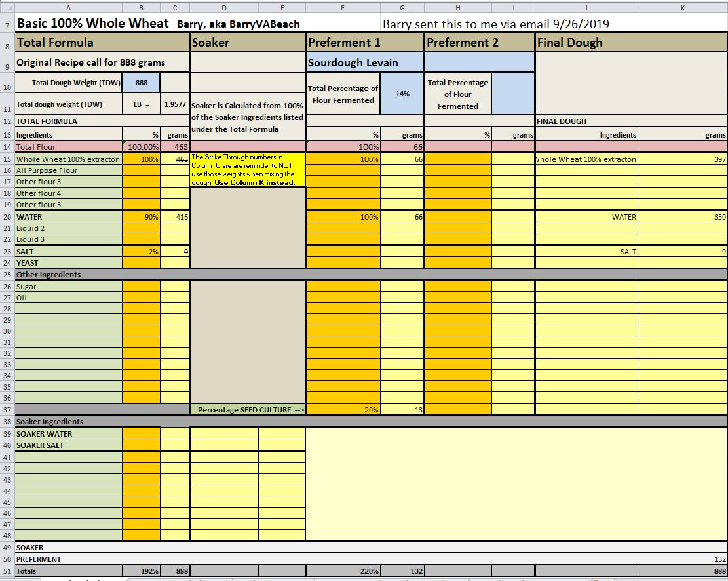Select the column A header
Screen dimensions: 728x581
[67, 7]
